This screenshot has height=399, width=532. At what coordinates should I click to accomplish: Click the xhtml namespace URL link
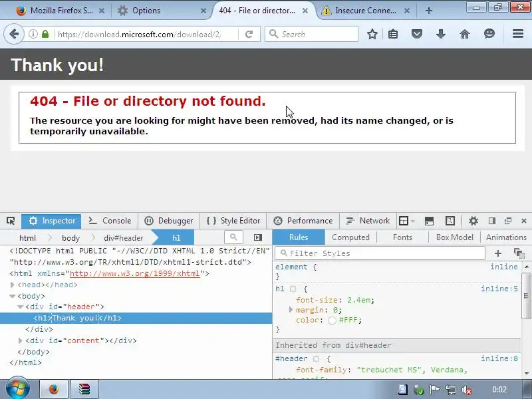tap(135, 273)
